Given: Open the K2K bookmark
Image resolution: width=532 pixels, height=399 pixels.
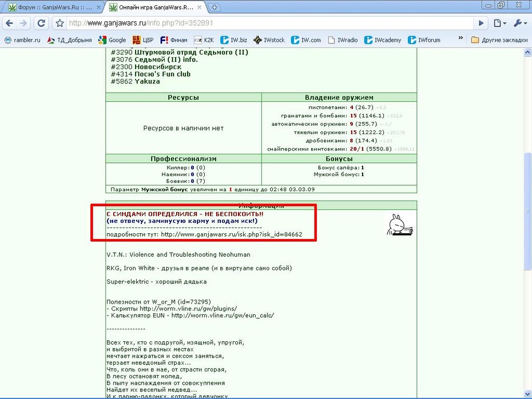Looking at the screenshot, I should [204, 40].
